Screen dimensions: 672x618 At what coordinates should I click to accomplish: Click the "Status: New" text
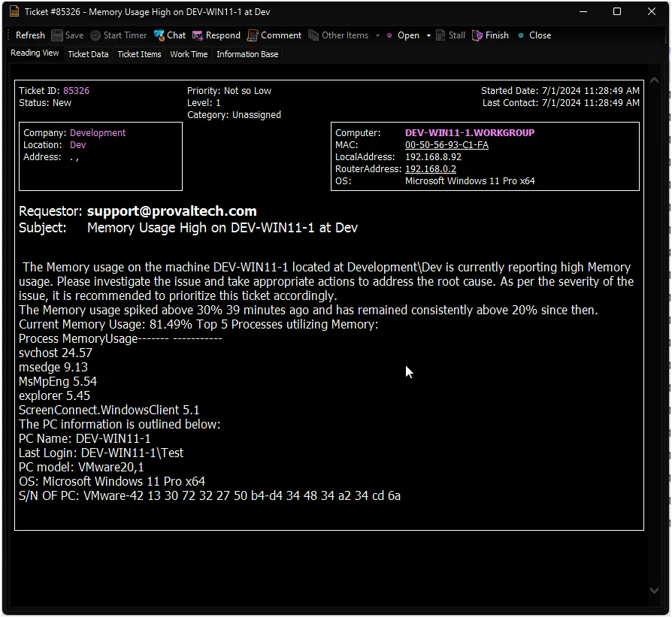click(x=45, y=103)
